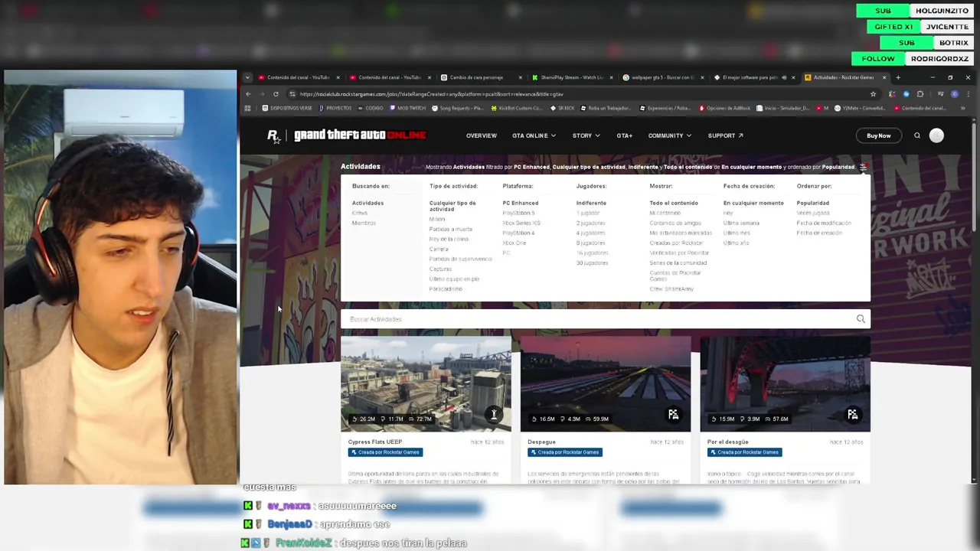Open GTA+ in the site navbar

(x=624, y=135)
